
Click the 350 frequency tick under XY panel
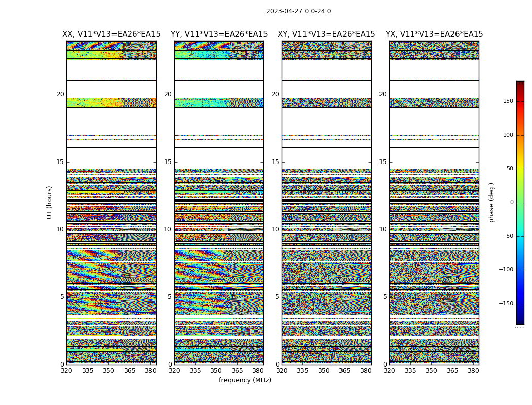pos(324,371)
